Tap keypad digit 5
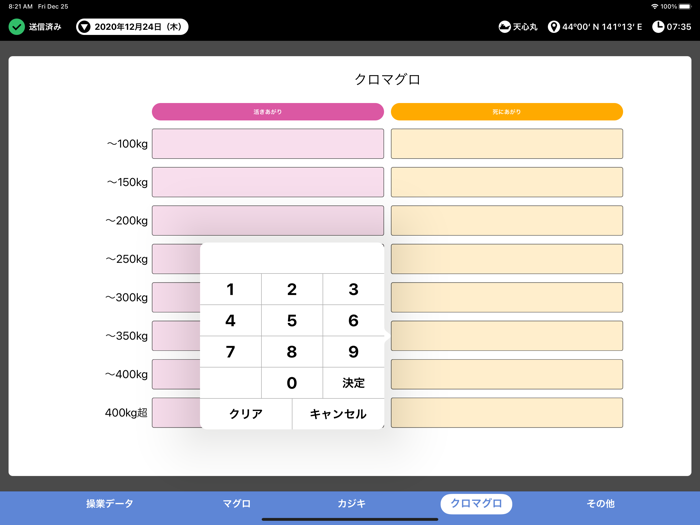The height and width of the screenshot is (525, 700). tap(292, 321)
